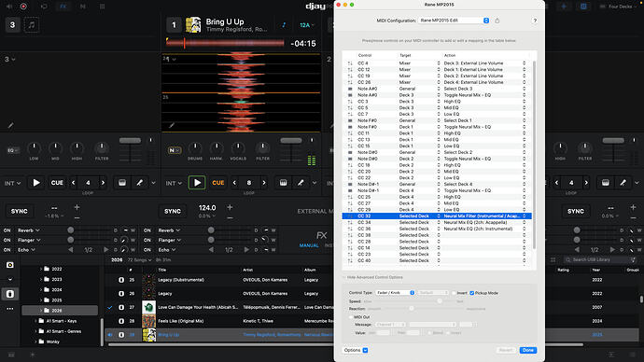Open the Neural Mix N dropdown on deck 1

175,150
